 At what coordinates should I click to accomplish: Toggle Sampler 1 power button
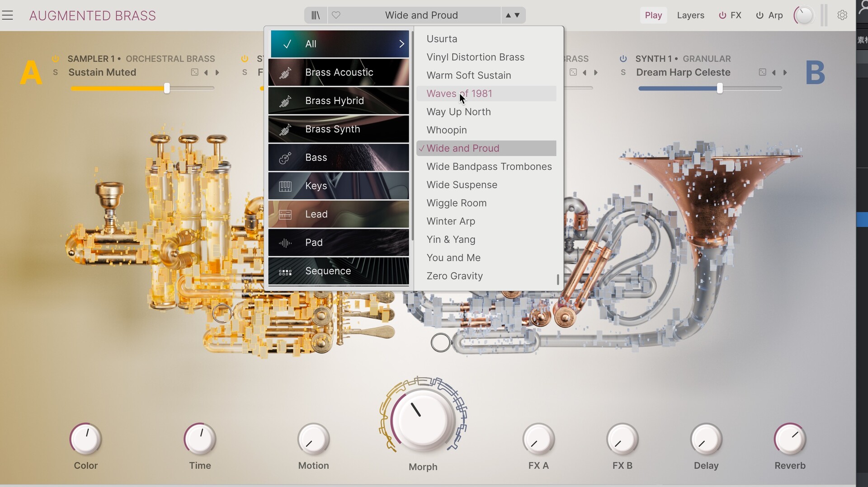(x=56, y=59)
